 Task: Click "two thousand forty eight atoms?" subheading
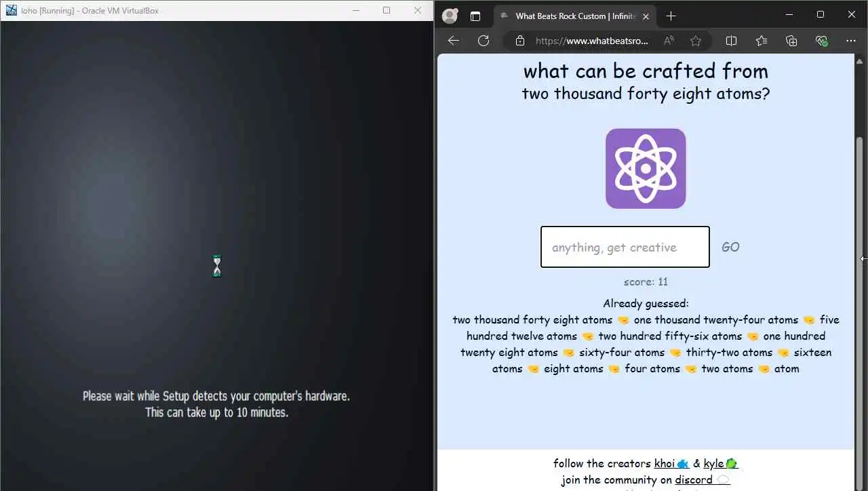pyautogui.click(x=646, y=94)
